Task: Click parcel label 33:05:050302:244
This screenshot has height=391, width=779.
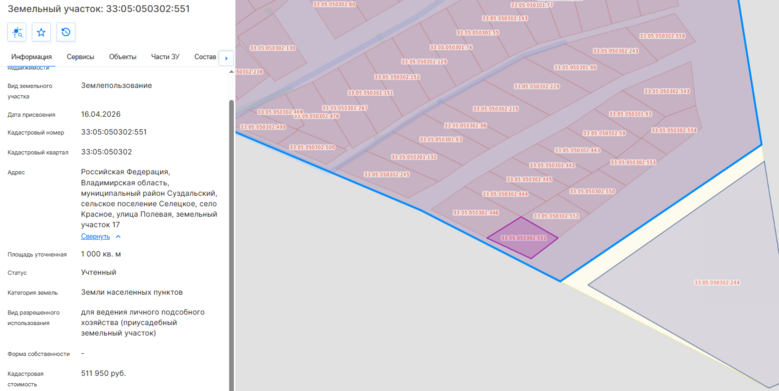Action: click(x=717, y=283)
